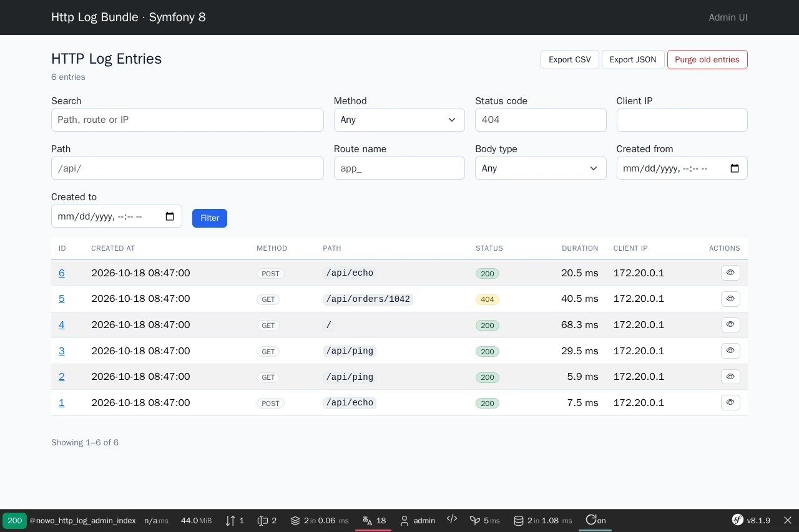The height and width of the screenshot is (532, 799).
Task: Click the Export JSON button
Action: tap(633, 60)
